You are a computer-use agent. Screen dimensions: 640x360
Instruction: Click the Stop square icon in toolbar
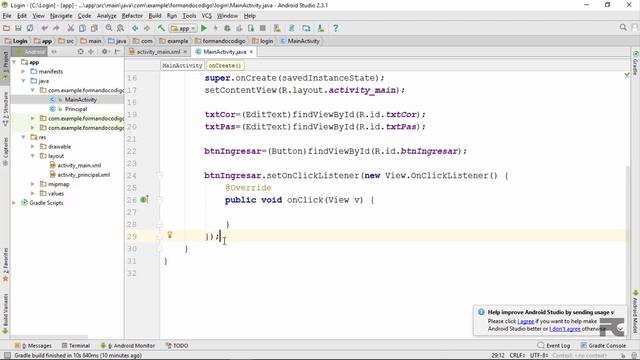coord(263,28)
